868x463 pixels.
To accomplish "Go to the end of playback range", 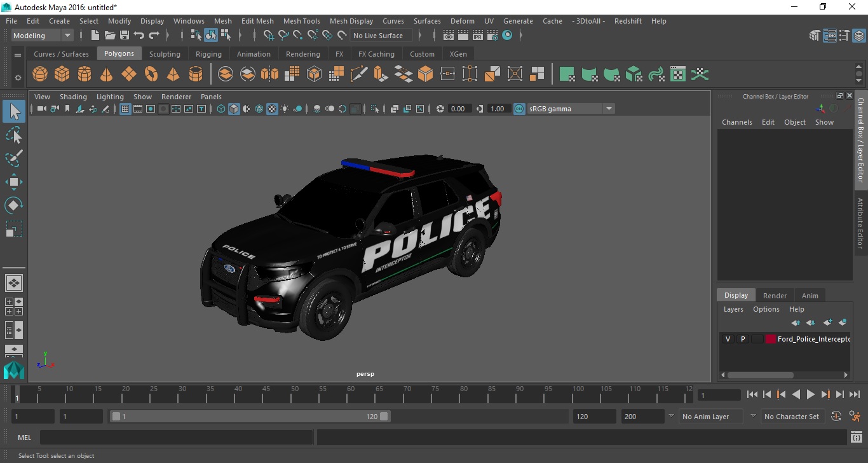I will coord(855,394).
